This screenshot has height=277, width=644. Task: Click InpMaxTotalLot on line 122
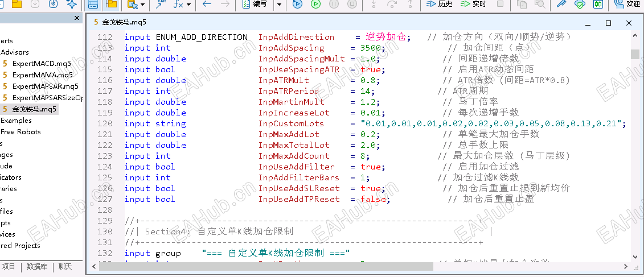coord(294,145)
